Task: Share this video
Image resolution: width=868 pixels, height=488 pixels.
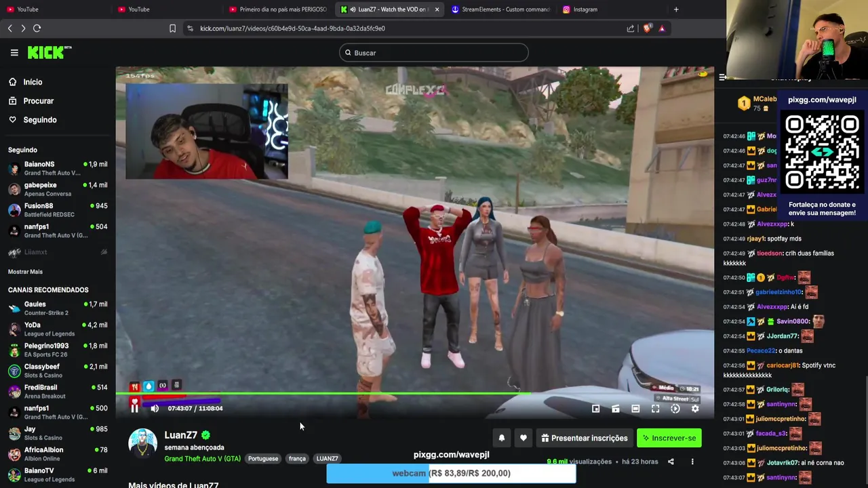Action: click(671, 462)
